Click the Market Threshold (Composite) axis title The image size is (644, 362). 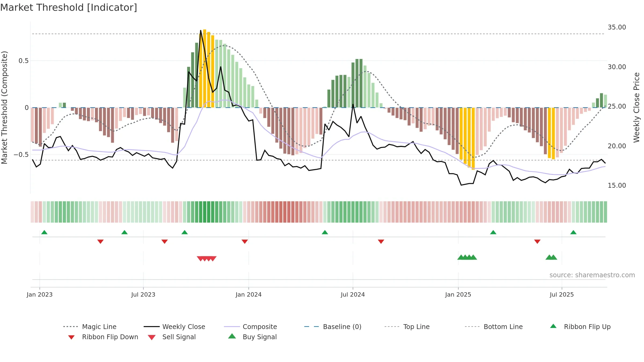click(x=4, y=107)
